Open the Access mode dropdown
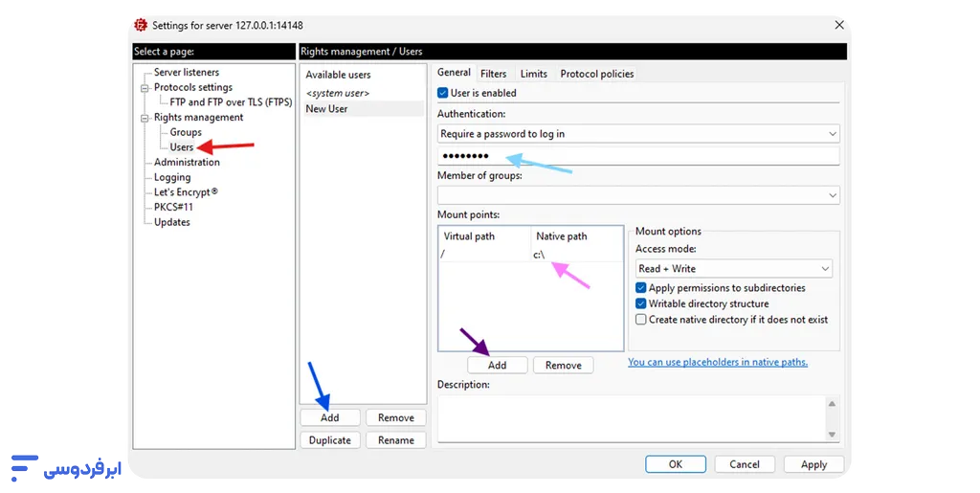Image resolution: width=980 pixels, height=493 pixels. coord(733,269)
